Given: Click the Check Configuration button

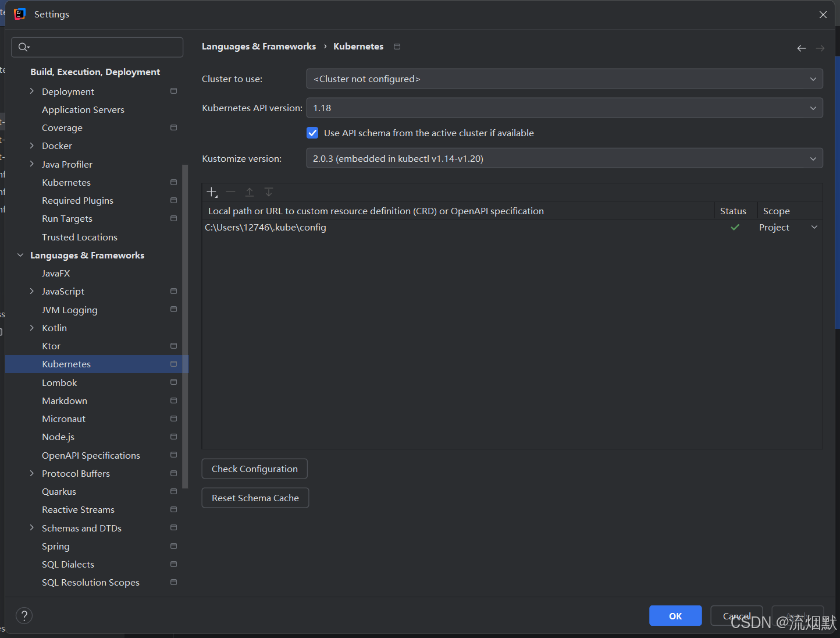Looking at the screenshot, I should (x=255, y=469).
